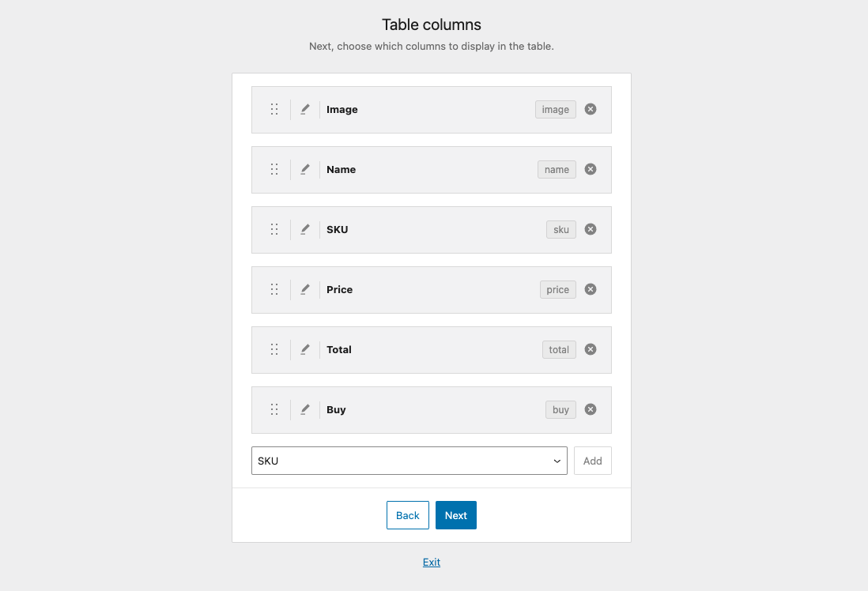Open the column type dropdown showing SKU
Image resolution: width=868 pixels, height=591 pixels.
click(409, 461)
